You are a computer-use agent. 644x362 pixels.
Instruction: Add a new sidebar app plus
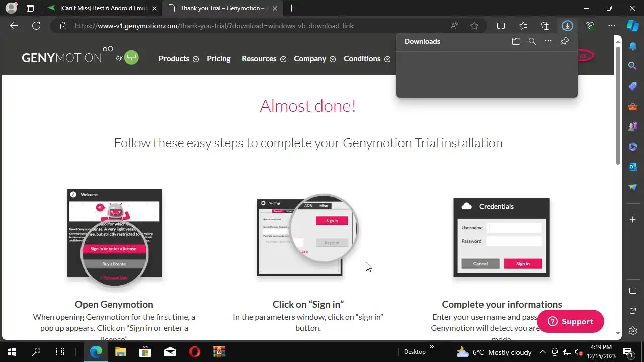click(633, 220)
